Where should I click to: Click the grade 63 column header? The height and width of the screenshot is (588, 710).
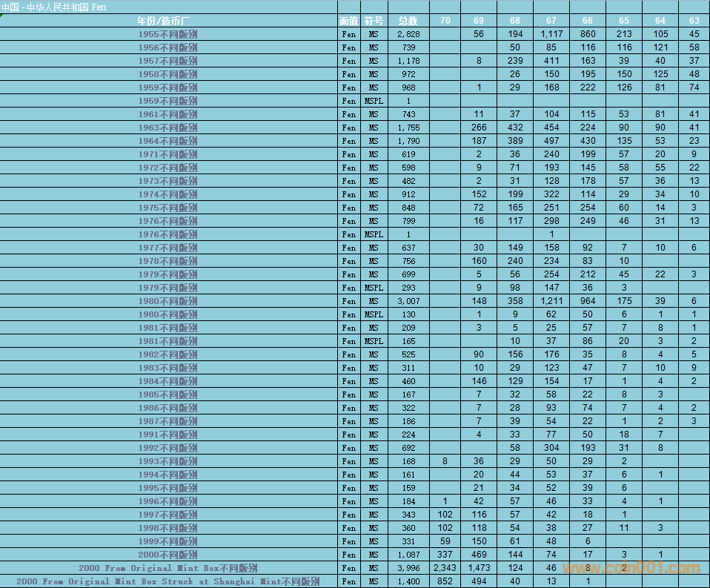694,20
